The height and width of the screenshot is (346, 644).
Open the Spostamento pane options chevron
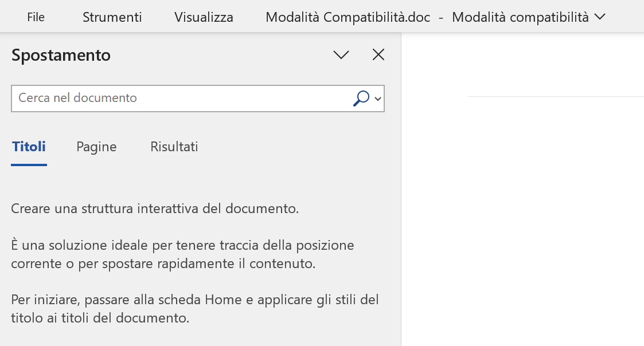click(x=341, y=54)
